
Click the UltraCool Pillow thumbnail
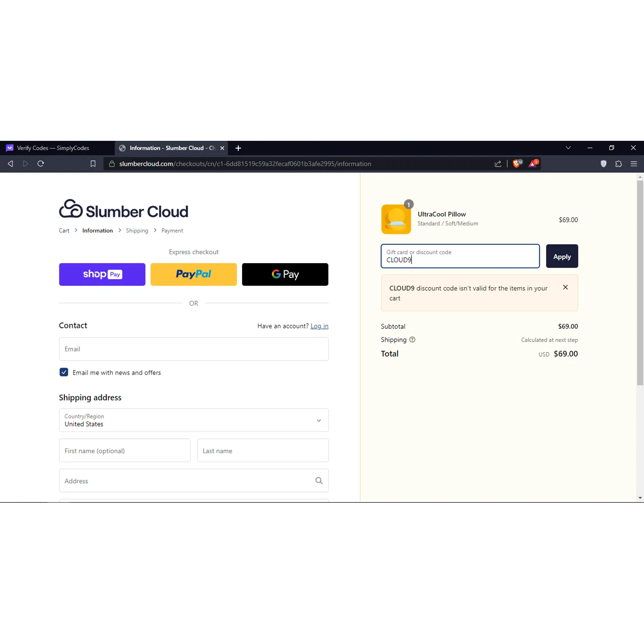(x=396, y=219)
